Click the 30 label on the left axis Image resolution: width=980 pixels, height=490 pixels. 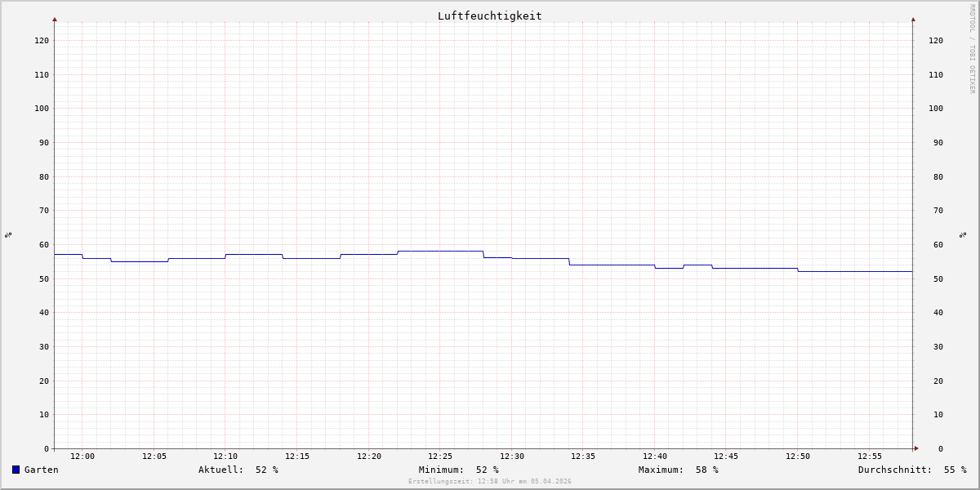(x=44, y=347)
